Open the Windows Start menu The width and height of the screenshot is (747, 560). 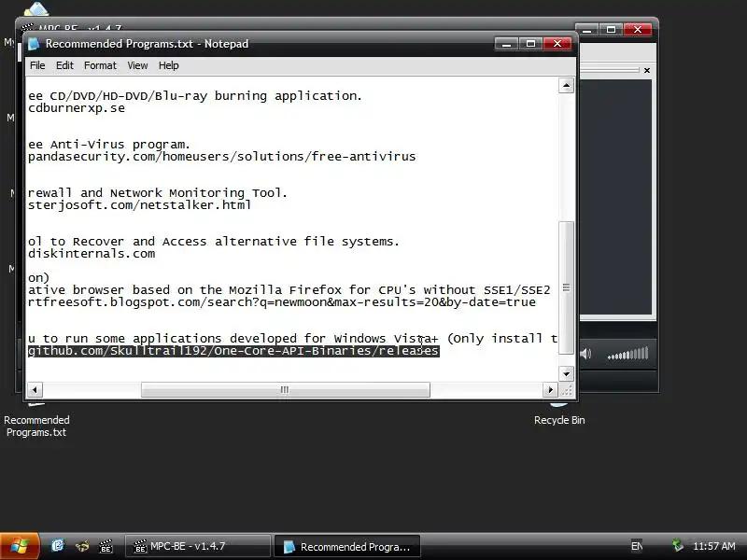point(20,546)
